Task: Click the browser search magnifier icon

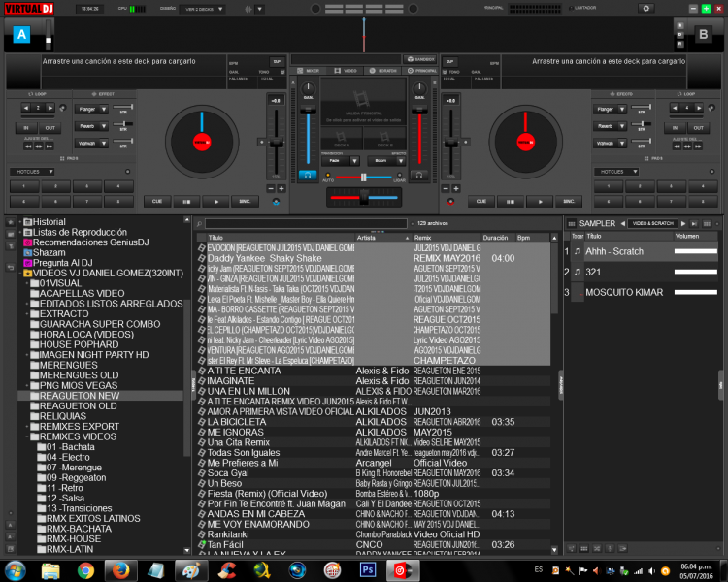Action: click(199, 224)
